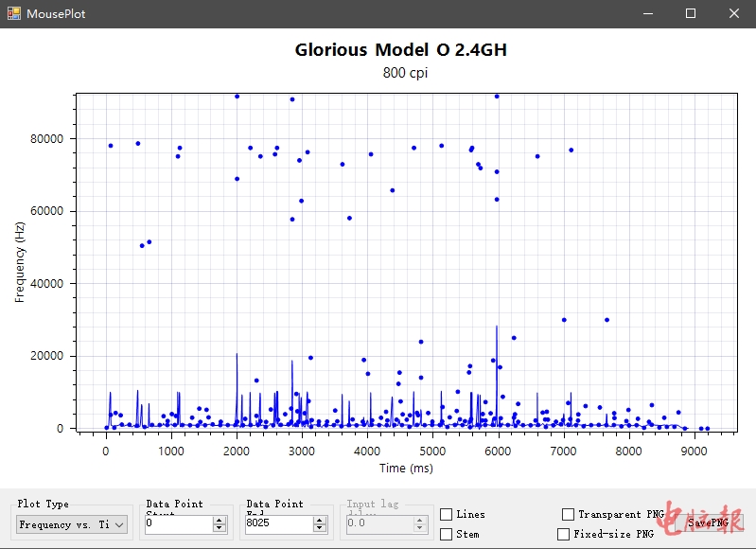Click the Data Point Start input field
This screenshot has width=756, height=549.
click(178, 523)
